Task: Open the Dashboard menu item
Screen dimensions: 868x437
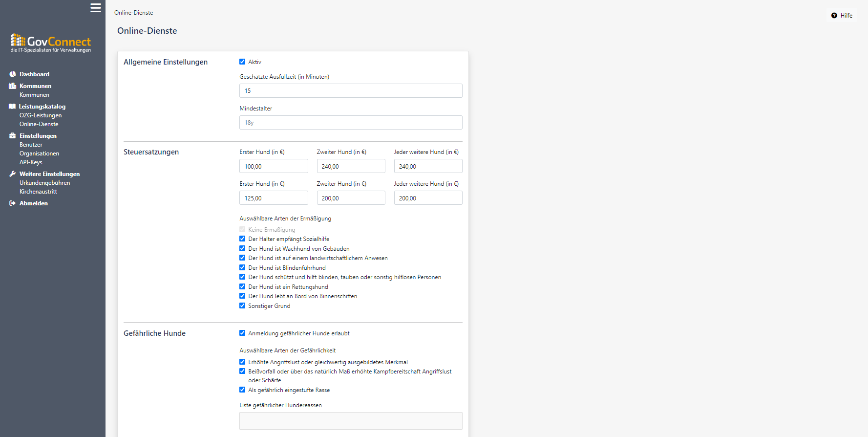Action: click(x=34, y=74)
